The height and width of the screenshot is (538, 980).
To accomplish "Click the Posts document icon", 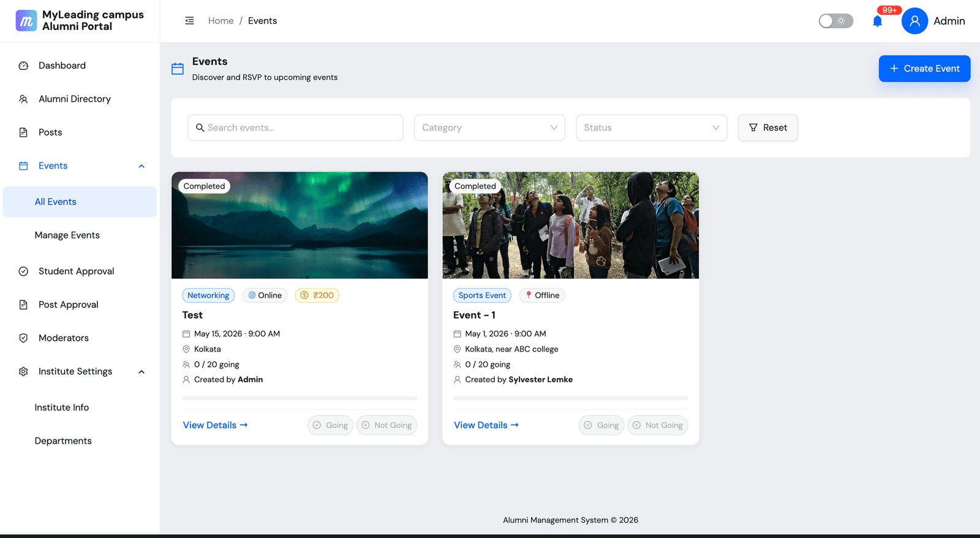I will click(23, 132).
